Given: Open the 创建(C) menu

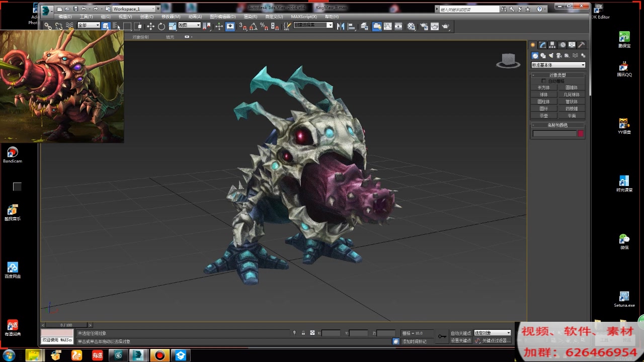Looking at the screenshot, I should click(147, 17).
